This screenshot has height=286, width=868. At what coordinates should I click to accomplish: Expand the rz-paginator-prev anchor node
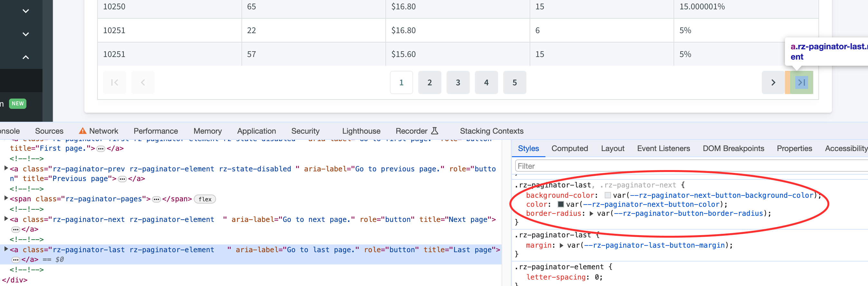tap(6, 168)
